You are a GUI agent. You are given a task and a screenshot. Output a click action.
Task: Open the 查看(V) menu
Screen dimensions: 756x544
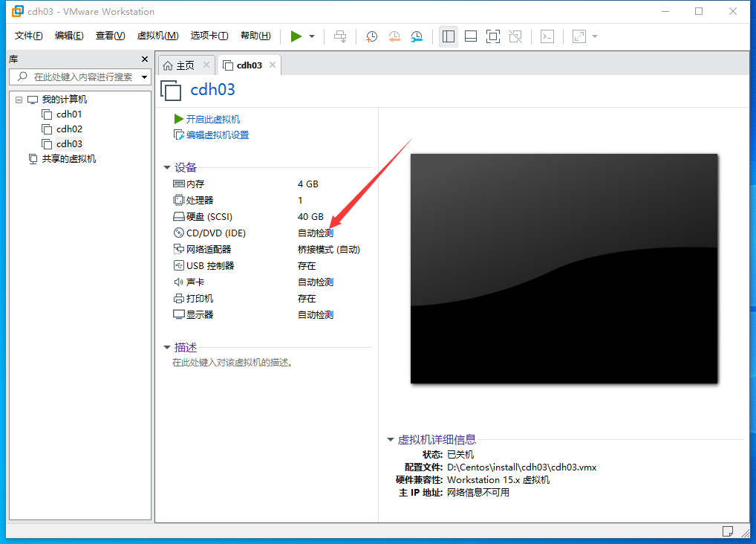click(111, 36)
